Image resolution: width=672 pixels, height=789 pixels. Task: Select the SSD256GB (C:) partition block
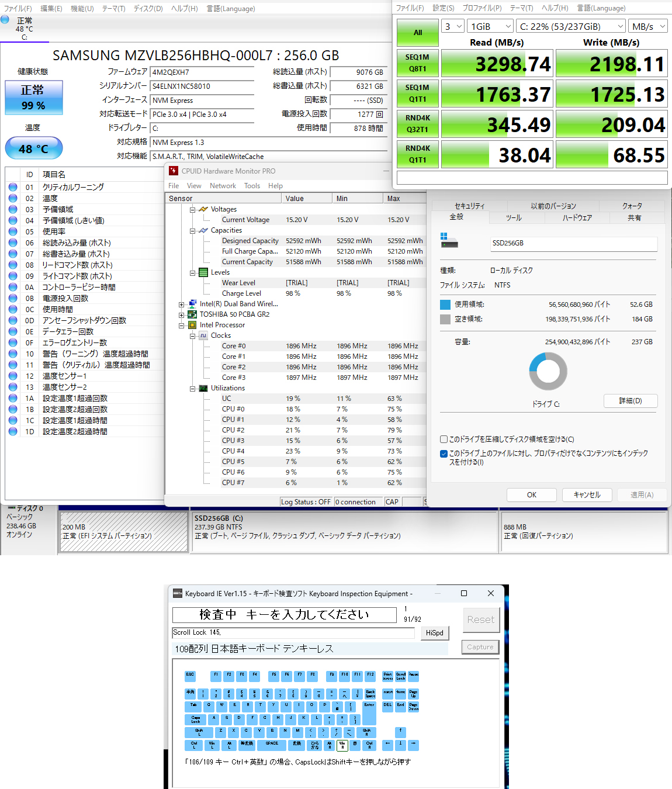coord(345,532)
